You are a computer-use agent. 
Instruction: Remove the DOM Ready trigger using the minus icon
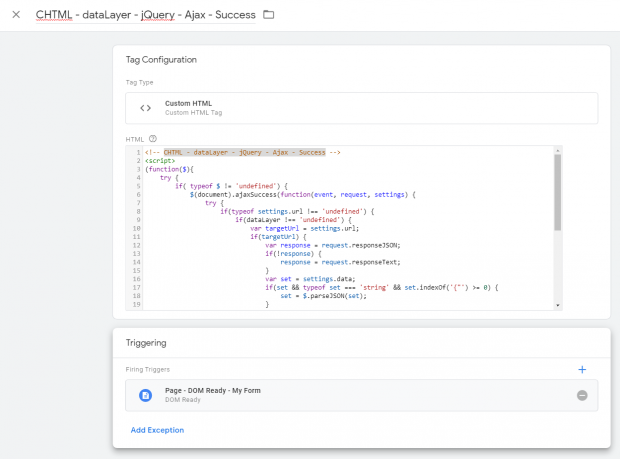tap(582, 395)
